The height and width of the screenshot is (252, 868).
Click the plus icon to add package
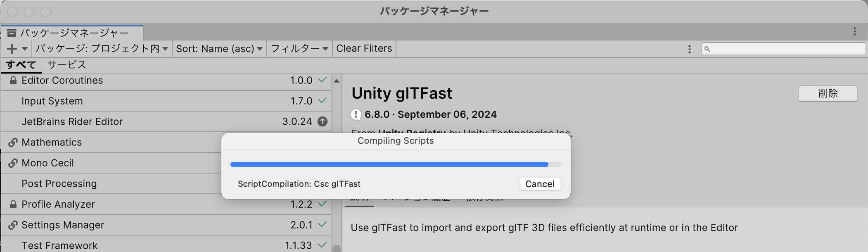coord(12,49)
